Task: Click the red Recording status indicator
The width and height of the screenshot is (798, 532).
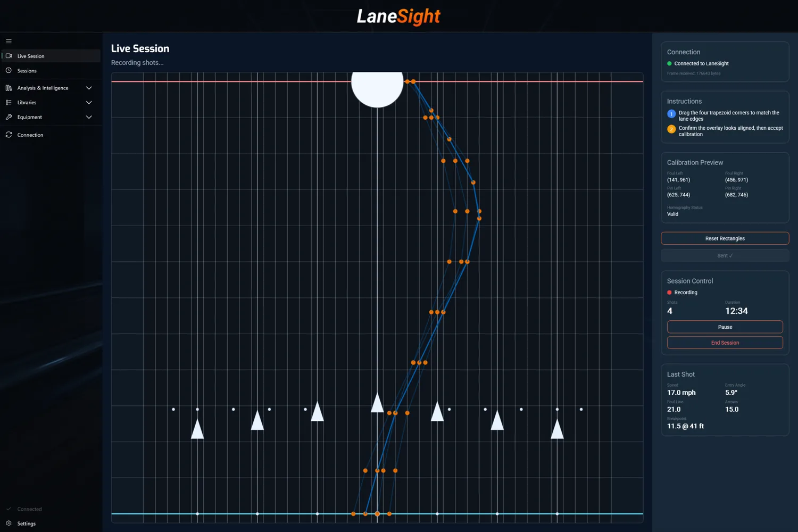Action: [x=669, y=292]
